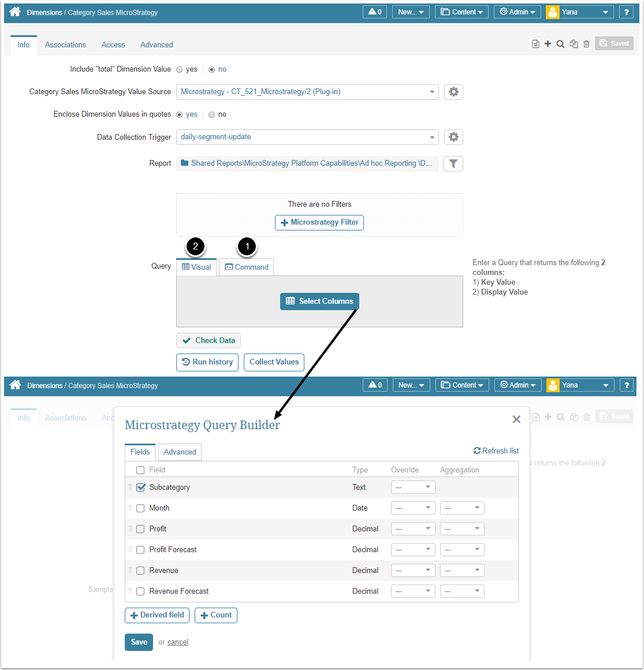The image size is (644, 670).
Task: Check the Profit Forecast field checkbox
Action: tap(140, 549)
